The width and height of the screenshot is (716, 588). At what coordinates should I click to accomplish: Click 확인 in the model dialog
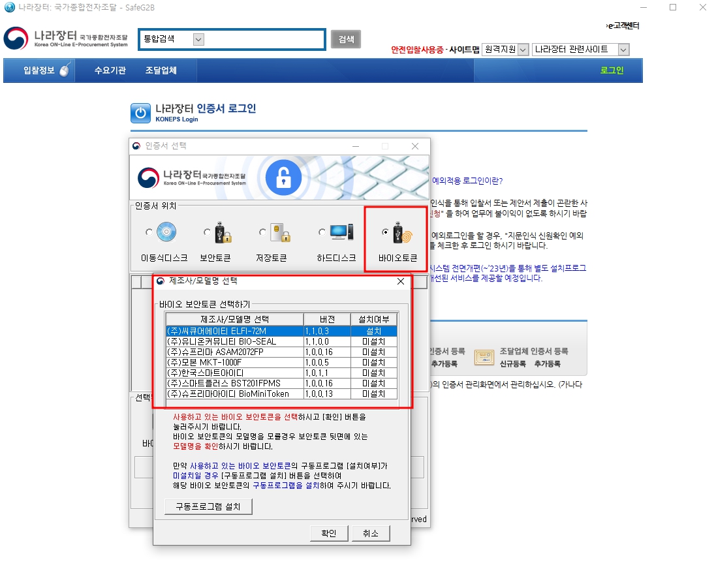pyautogui.click(x=329, y=533)
